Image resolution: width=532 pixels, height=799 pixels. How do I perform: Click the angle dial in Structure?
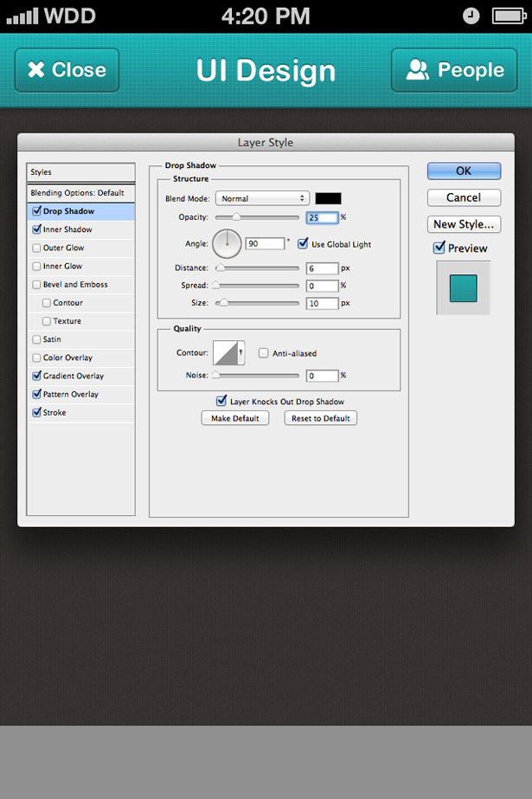228,243
